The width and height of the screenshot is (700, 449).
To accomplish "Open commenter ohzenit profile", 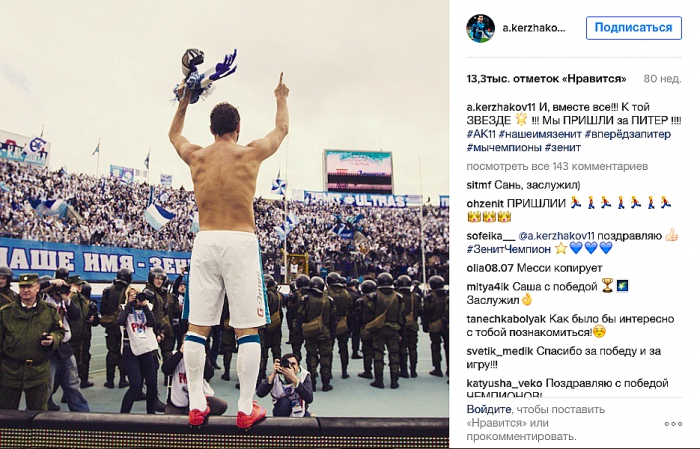I will click(x=485, y=204).
